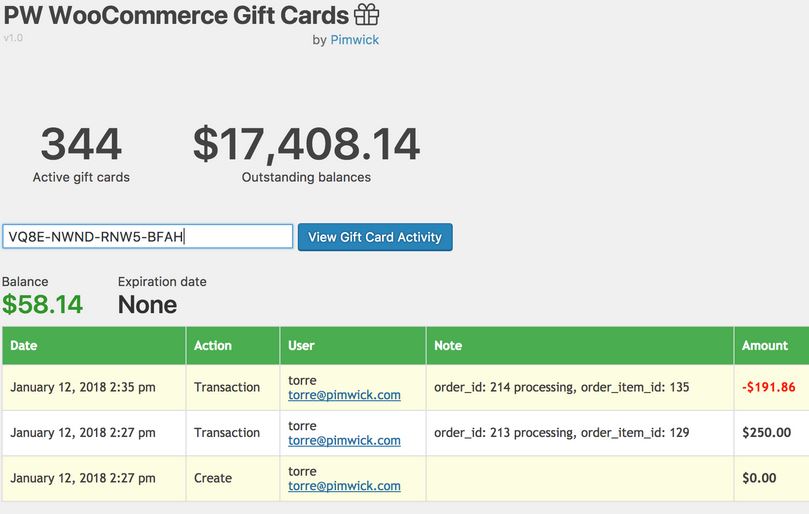Click the green $58.14 balance value
The height and width of the screenshot is (514, 809).
point(42,304)
